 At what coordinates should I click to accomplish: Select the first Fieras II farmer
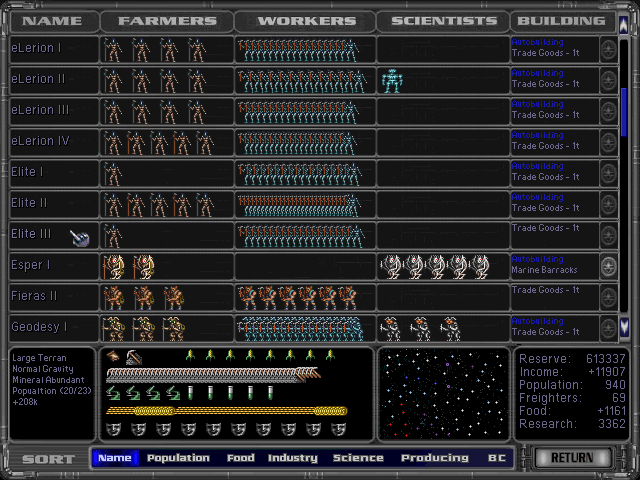[113, 298]
